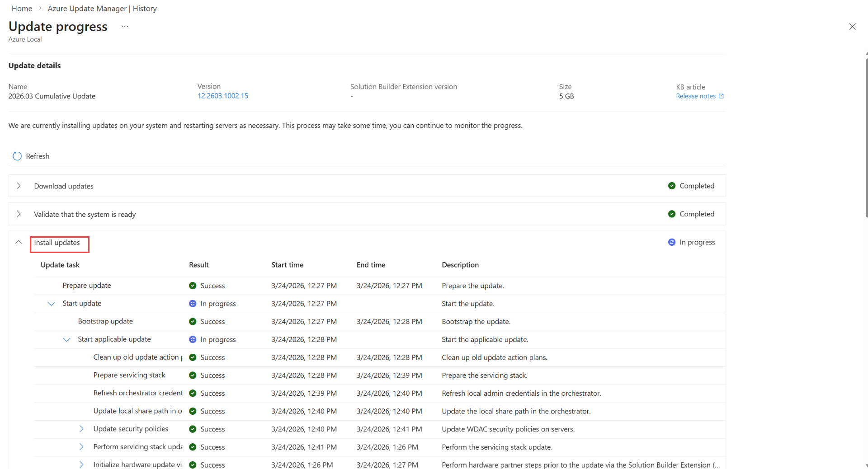Viewport: 868px width, 469px height.
Task: Expand the Initialize hardware update task
Action: 81,464
